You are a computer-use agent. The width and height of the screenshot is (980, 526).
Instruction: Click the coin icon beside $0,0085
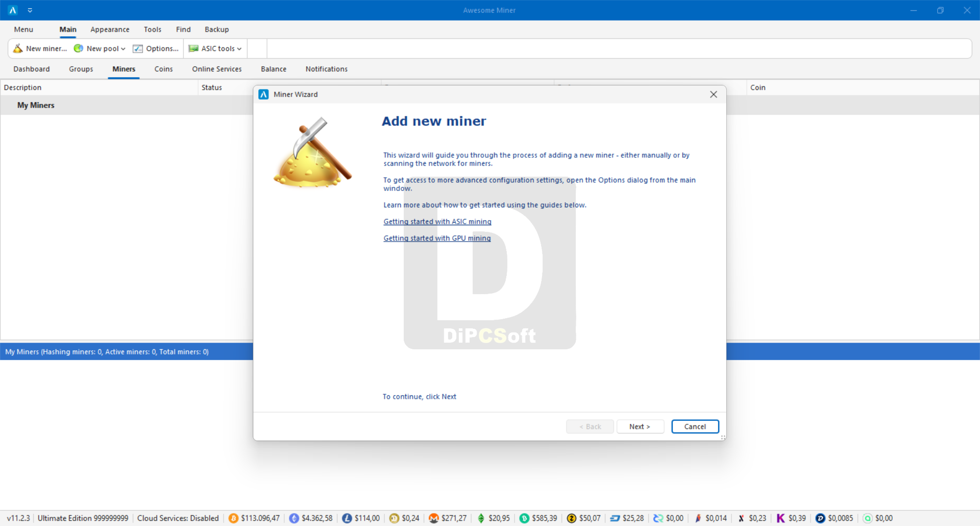point(820,518)
